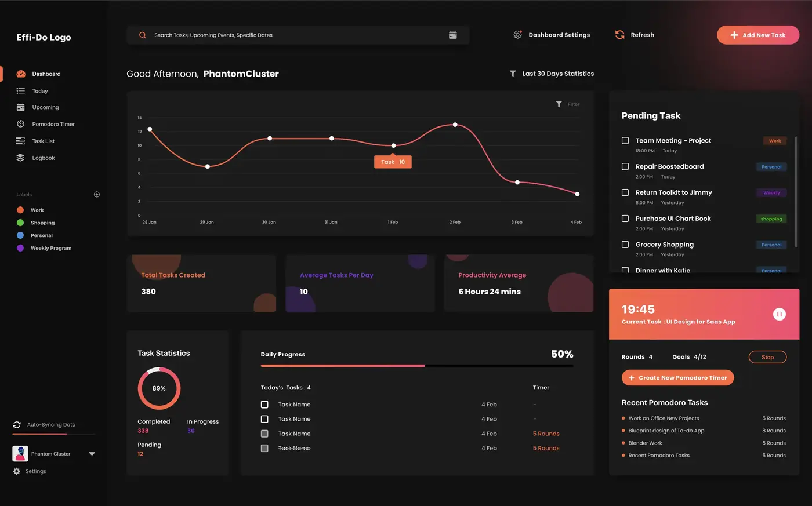Image resolution: width=812 pixels, height=506 pixels.
Task: Expand the Phantom Cluster account dropdown arrow
Action: click(x=92, y=454)
